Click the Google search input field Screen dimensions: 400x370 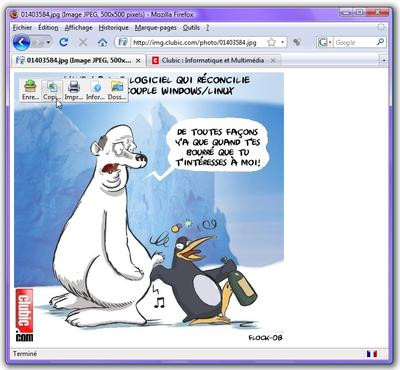[x=355, y=42]
